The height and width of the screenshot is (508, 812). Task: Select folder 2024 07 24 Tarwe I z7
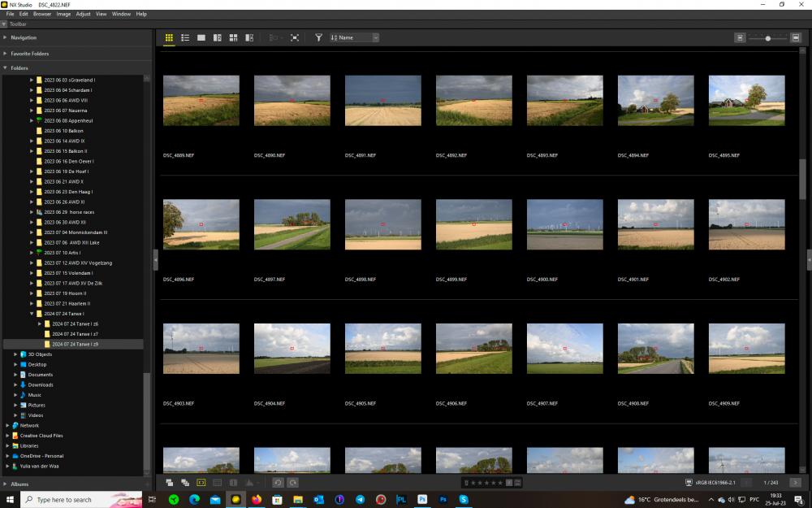point(74,334)
